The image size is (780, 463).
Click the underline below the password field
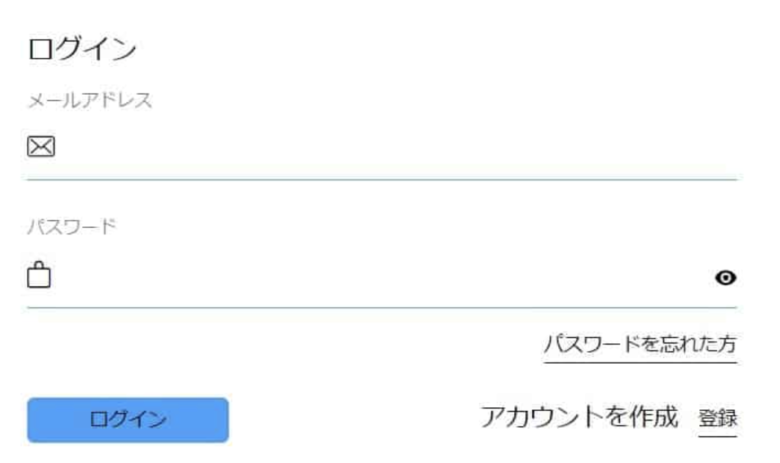tap(382, 308)
